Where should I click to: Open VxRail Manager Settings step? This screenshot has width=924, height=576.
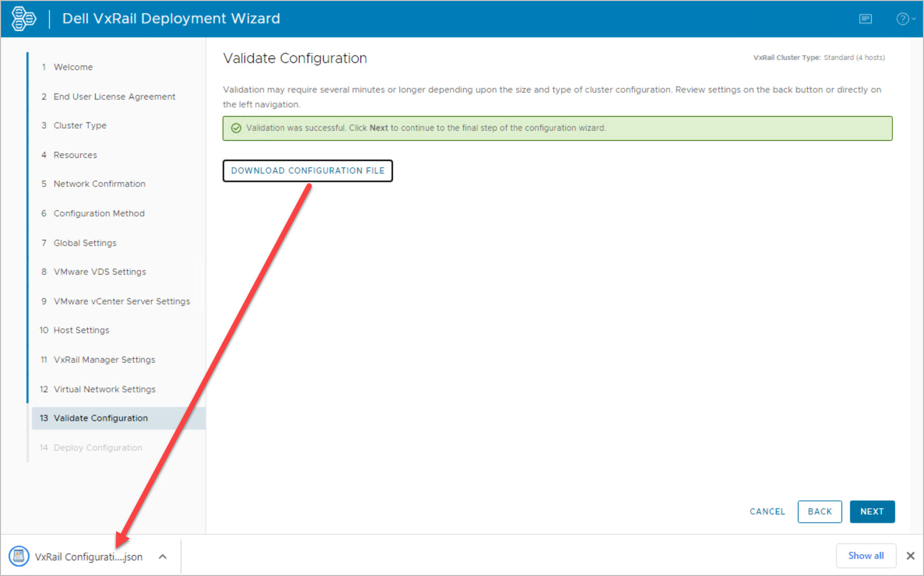pyautogui.click(x=104, y=360)
